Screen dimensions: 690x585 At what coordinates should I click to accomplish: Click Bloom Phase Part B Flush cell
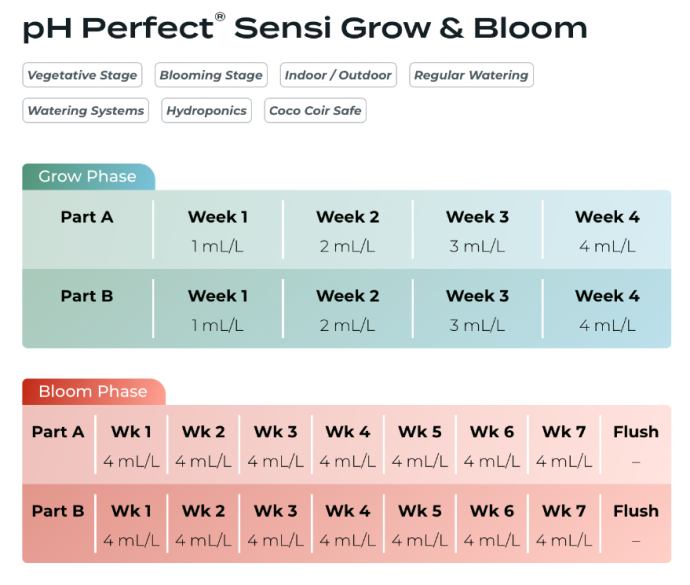(636, 525)
